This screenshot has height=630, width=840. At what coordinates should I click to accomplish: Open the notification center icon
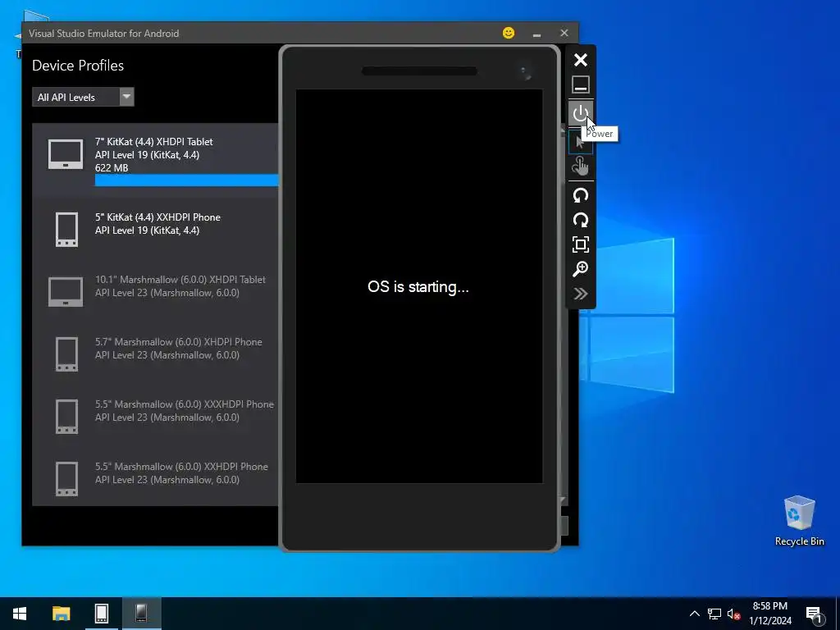pos(815,614)
